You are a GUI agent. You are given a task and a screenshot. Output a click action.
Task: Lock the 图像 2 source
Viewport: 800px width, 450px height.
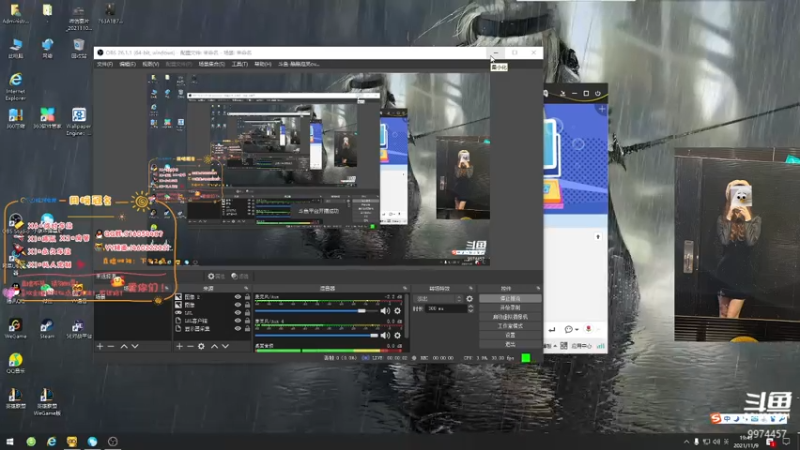[x=247, y=297]
